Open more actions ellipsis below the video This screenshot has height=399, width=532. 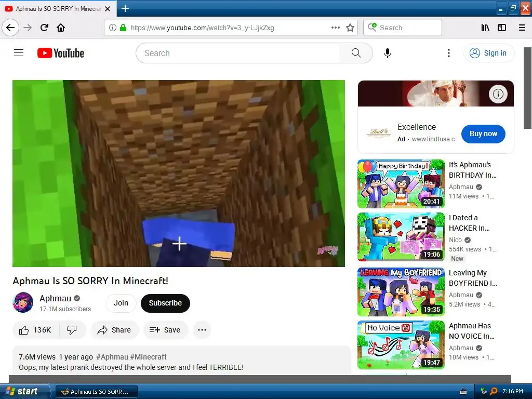202,330
